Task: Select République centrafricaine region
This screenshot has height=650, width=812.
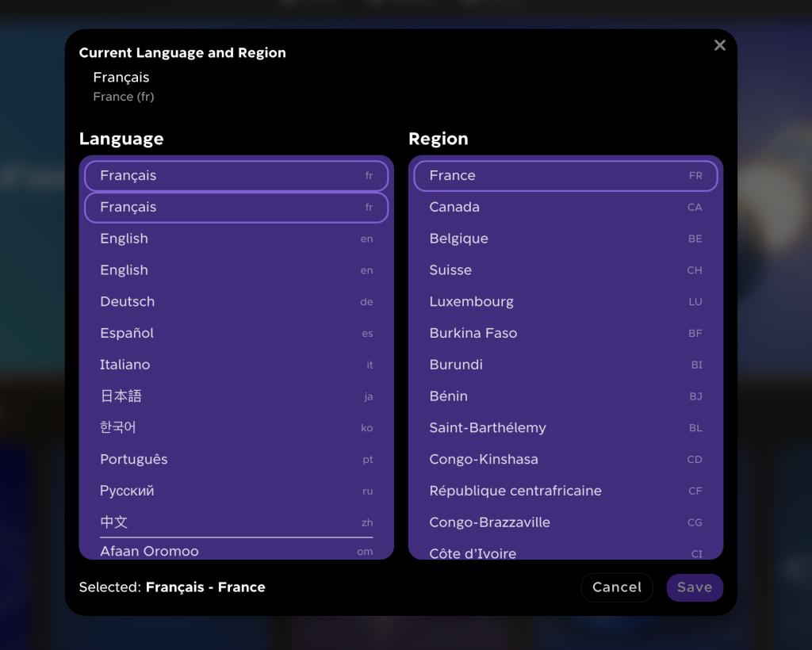Action: (565, 491)
